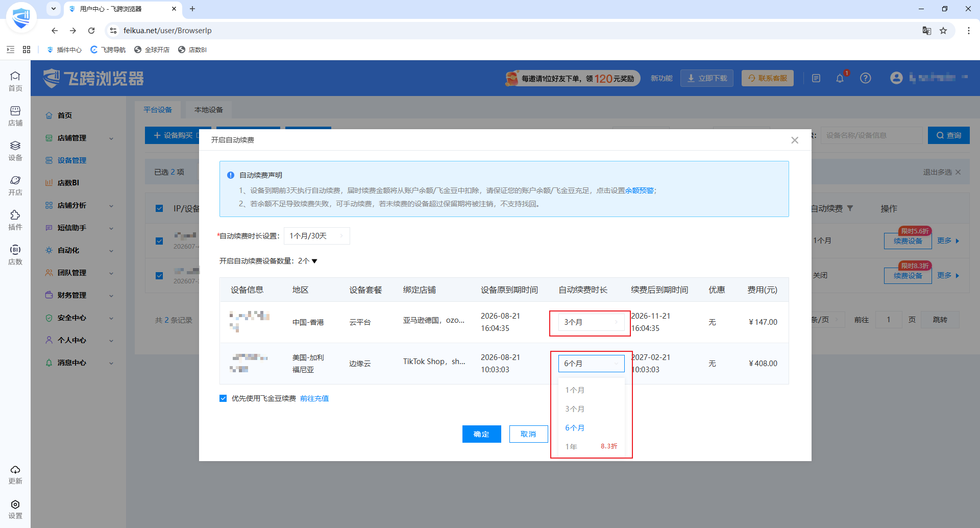Open the 3个月 duration dropdown for 中国-香港 row
Screen dimensions: 980x528
pos(591,322)
